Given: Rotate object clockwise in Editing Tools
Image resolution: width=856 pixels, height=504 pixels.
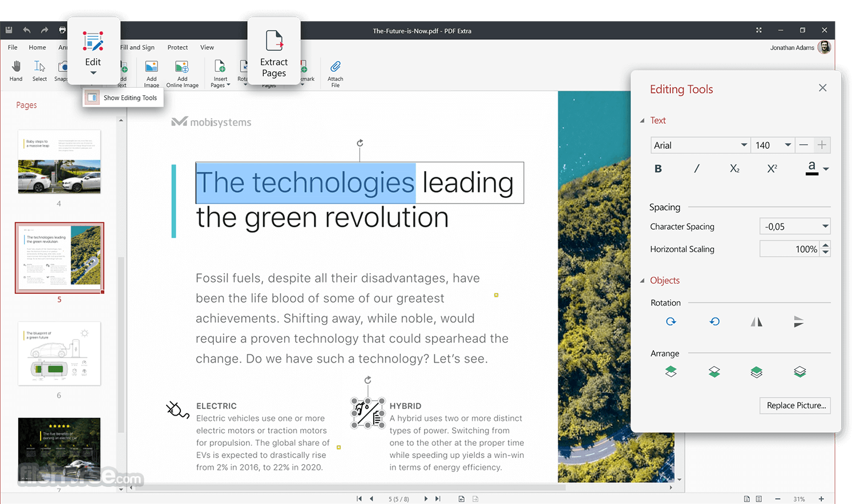Looking at the screenshot, I should pos(671,322).
